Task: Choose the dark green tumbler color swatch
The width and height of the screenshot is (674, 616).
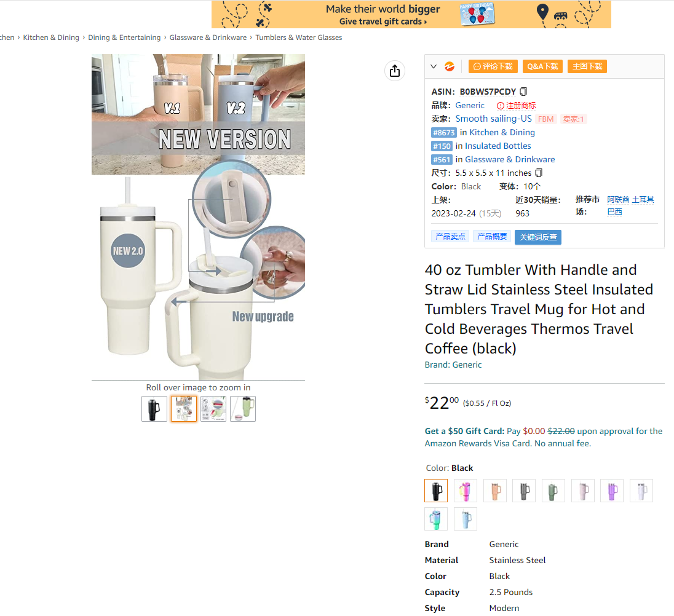Action: coord(553,491)
